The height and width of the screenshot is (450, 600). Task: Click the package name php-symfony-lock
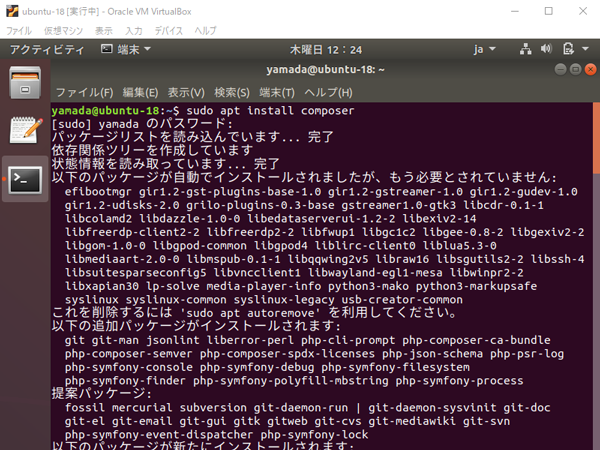pyautogui.click(x=314, y=435)
